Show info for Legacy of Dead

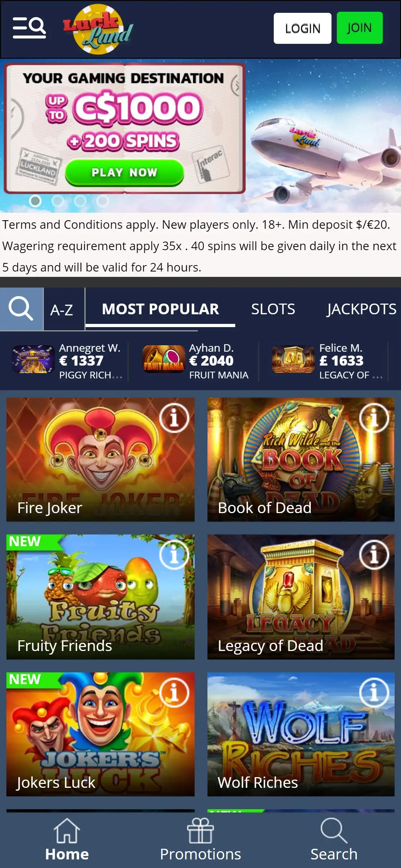click(374, 555)
